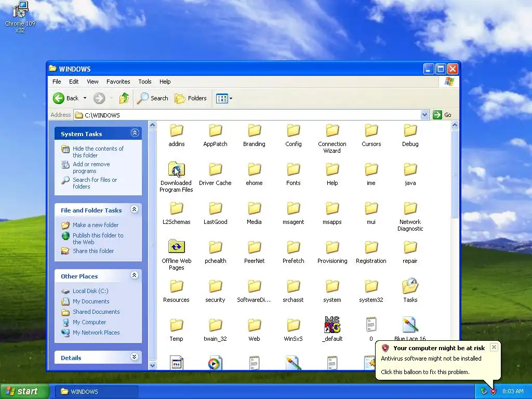Click the Go button
The image size is (532, 399).
443,115
